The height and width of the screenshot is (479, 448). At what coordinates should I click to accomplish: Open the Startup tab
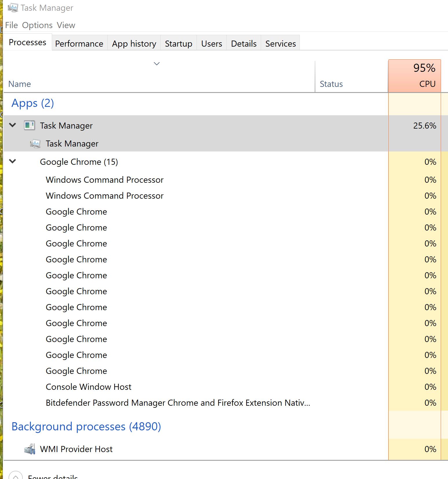tap(179, 43)
